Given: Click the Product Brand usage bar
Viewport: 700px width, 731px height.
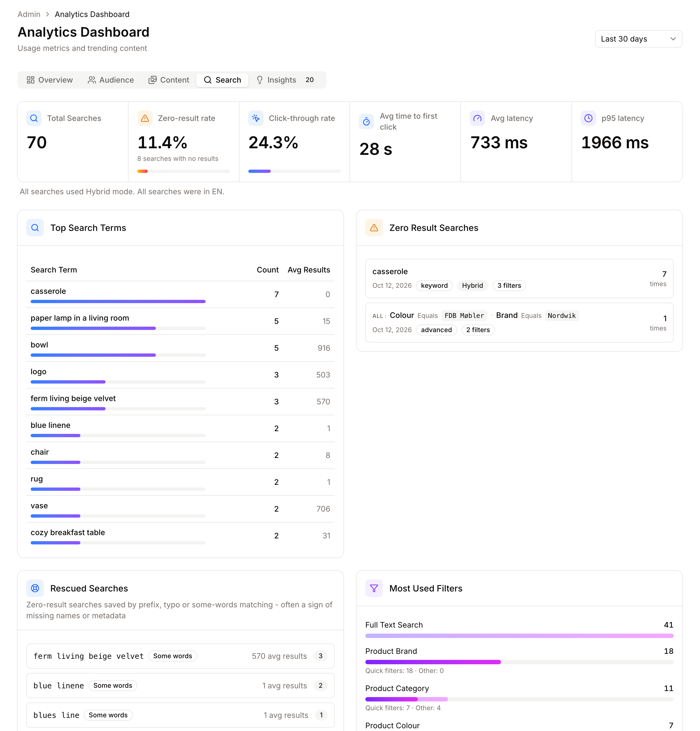Looking at the screenshot, I should pos(519,662).
